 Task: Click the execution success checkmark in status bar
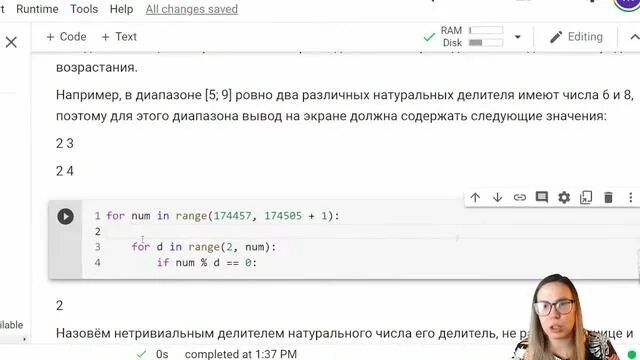point(141,354)
